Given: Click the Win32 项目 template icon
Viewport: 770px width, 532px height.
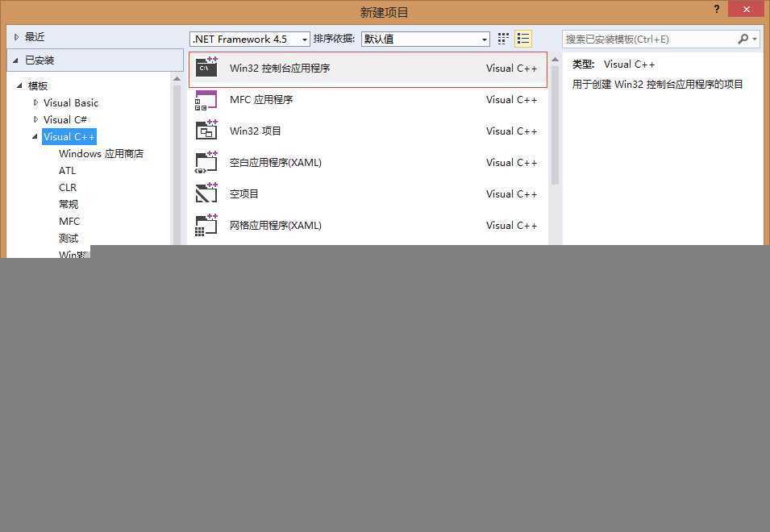Looking at the screenshot, I should click(206, 131).
